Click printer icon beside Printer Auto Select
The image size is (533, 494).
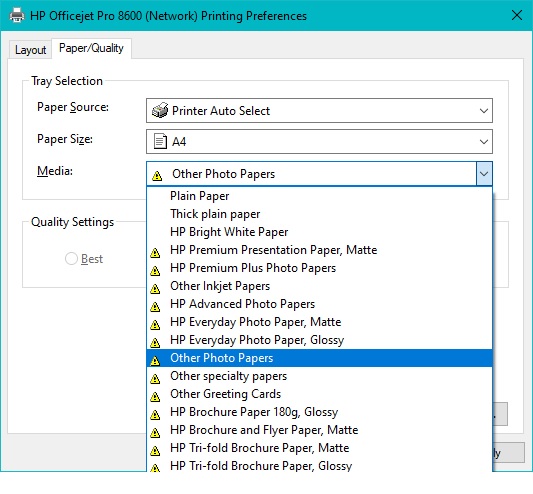[160, 110]
